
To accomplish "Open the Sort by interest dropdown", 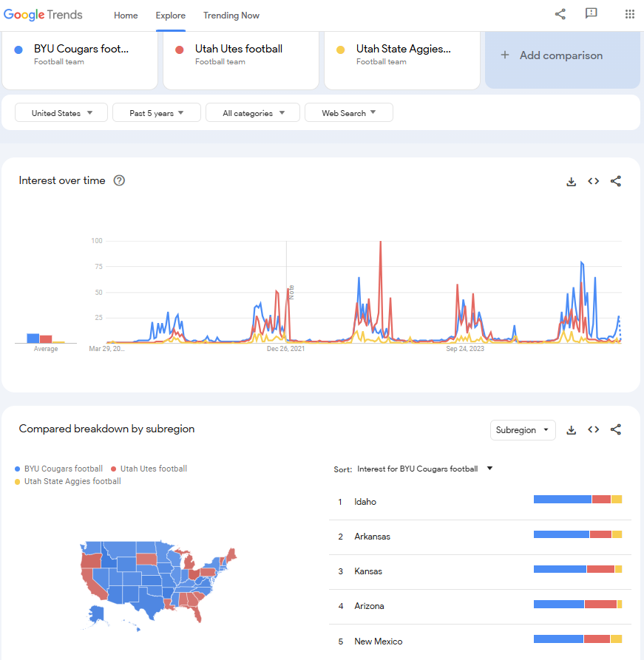I will (424, 469).
